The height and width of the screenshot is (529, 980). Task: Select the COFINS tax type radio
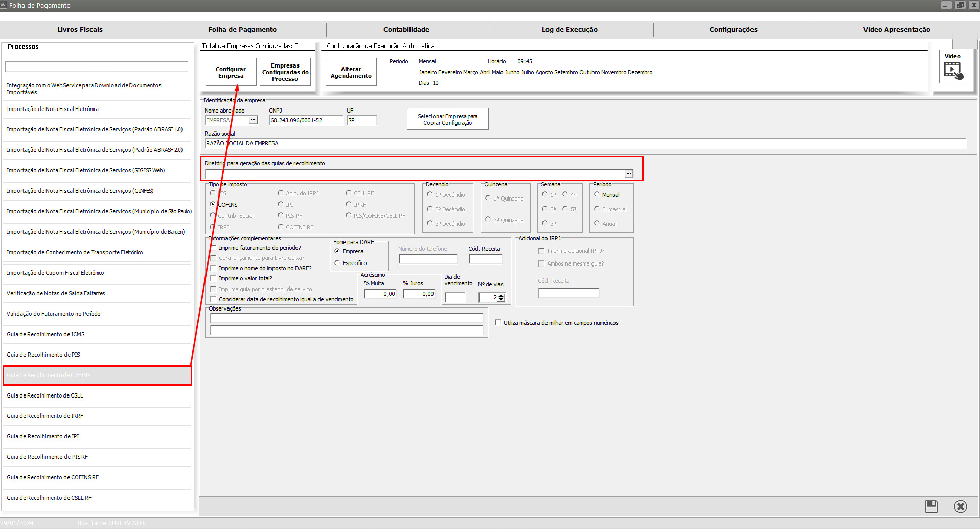pyautogui.click(x=212, y=204)
